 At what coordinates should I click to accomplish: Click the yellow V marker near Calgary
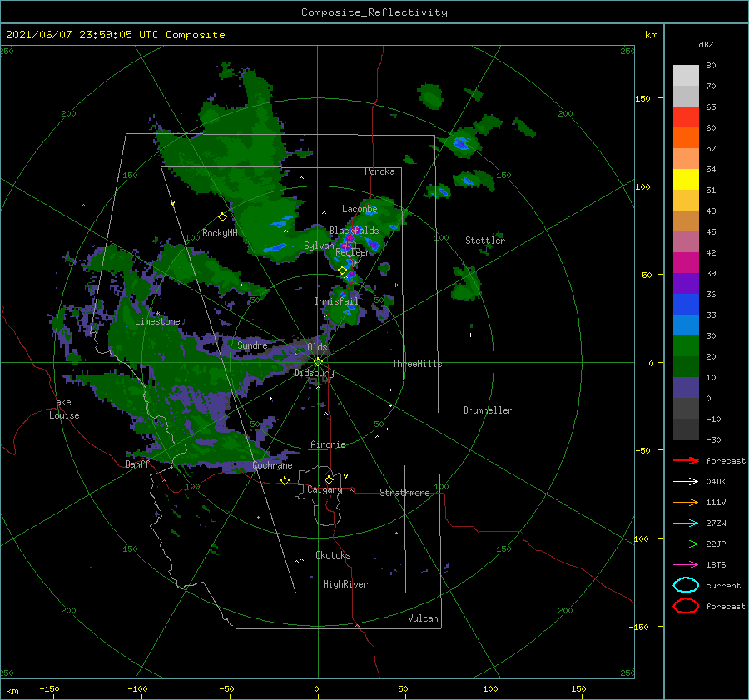point(346,476)
